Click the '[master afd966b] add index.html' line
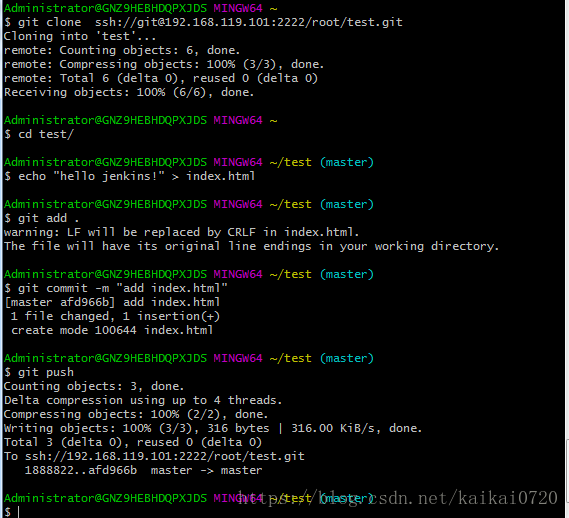 tap(112, 302)
